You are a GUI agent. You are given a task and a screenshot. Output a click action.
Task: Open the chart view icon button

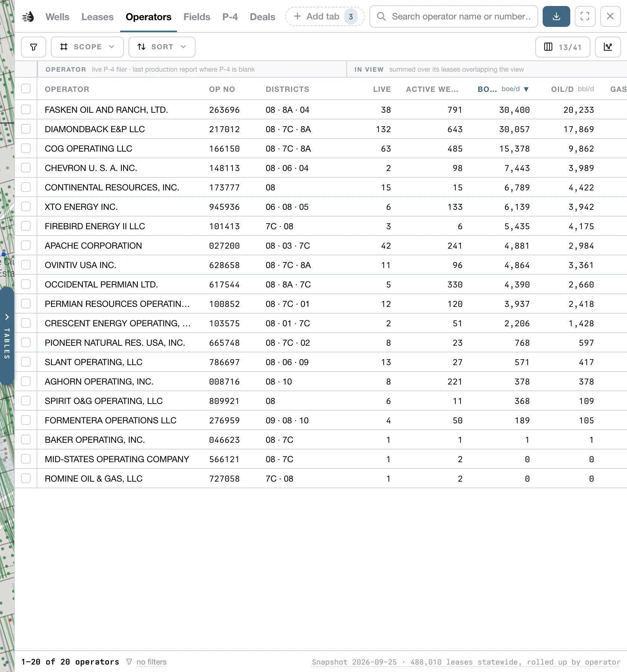(x=608, y=47)
